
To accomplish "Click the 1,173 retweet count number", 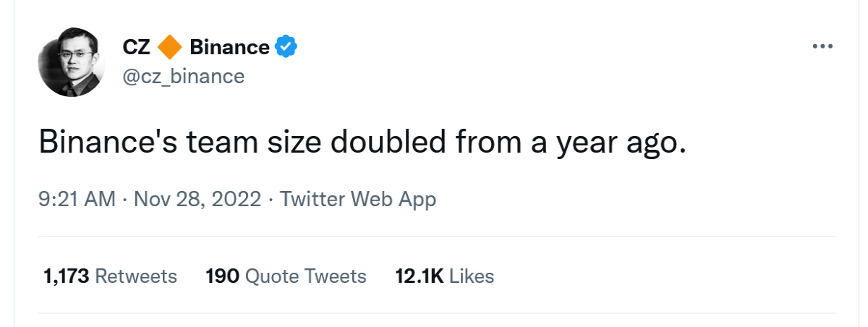I will [x=66, y=276].
